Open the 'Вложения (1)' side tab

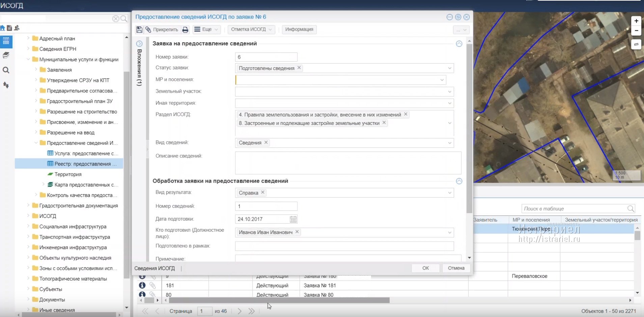[139, 67]
